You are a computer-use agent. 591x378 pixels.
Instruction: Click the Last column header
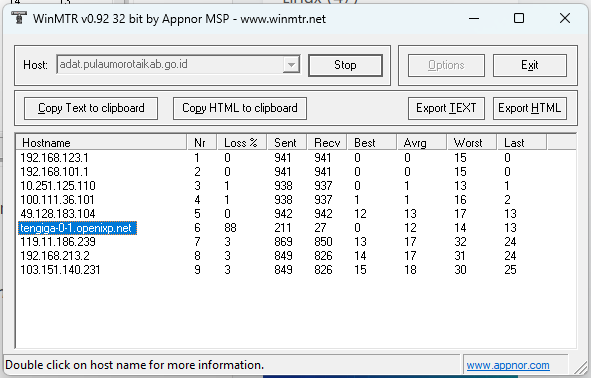(x=522, y=143)
